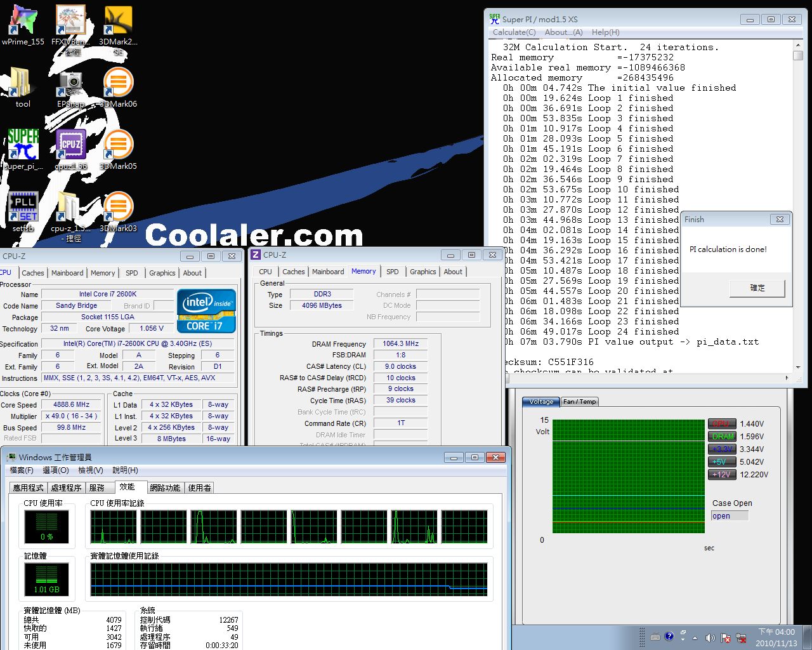The image size is (812, 650).
Task: Open the FFXIVBench shortcut on desktop
Action: 71,29
